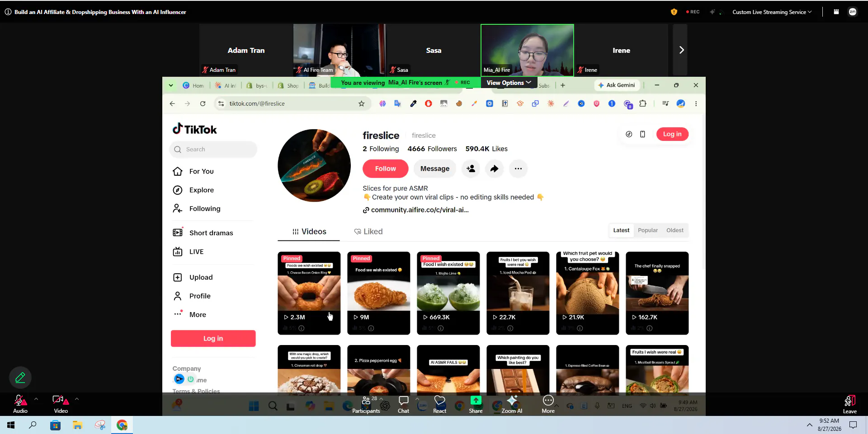The width and height of the screenshot is (868, 434).
Task: Sort videos by Popular
Action: (647, 230)
